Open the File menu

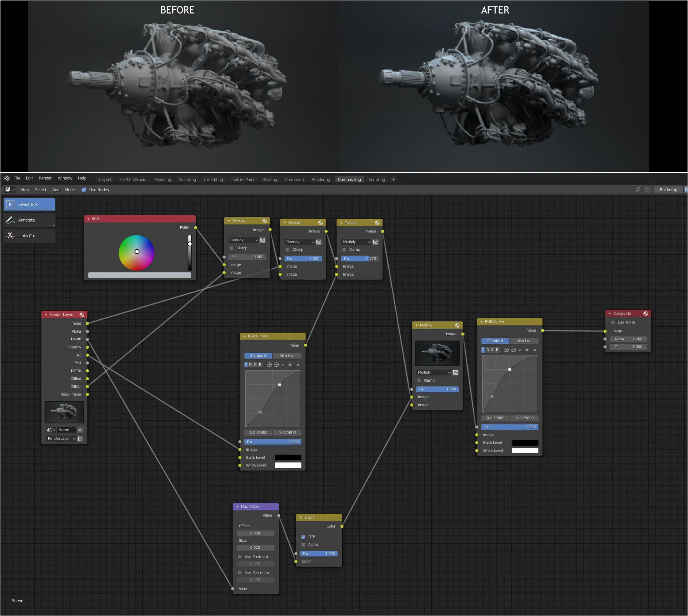(x=17, y=178)
